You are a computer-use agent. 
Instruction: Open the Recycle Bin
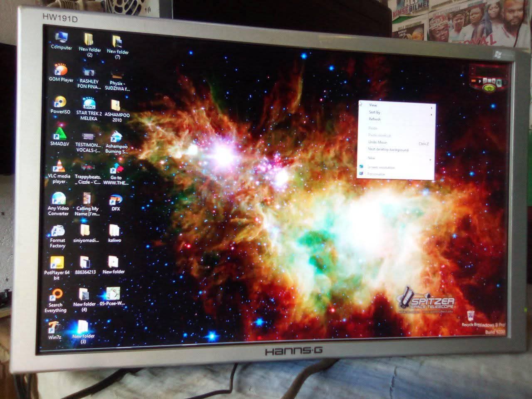click(470, 318)
